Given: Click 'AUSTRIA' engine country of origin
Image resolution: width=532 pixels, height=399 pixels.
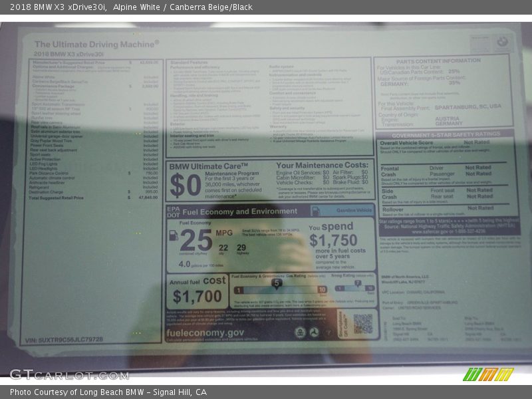Looking at the screenshot, I should click(x=447, y=119).
